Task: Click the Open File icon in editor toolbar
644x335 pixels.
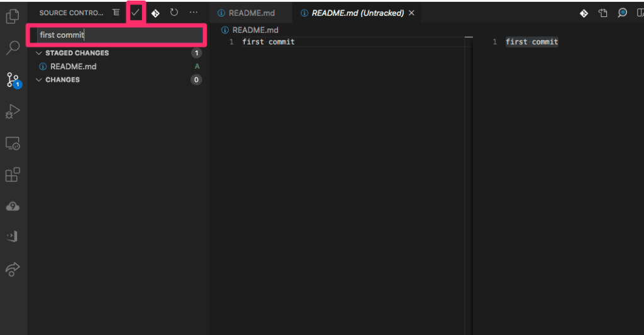Action: click(603, 13)
